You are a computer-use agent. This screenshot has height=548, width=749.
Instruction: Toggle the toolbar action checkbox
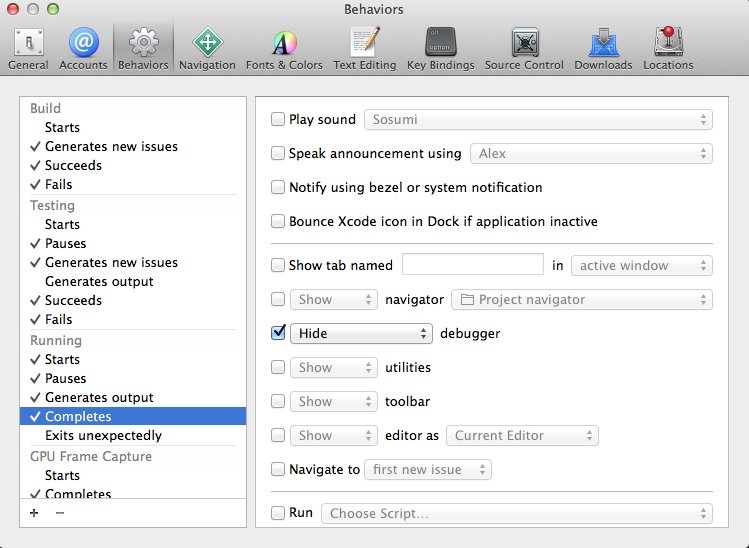[x=278, y=401]
